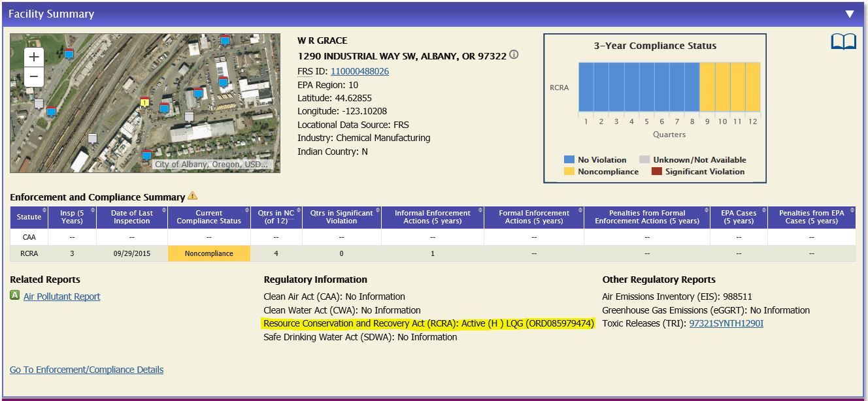Click the quarter 9 noncompliance yellow bar
868x401 pixels.
[707, 87]
